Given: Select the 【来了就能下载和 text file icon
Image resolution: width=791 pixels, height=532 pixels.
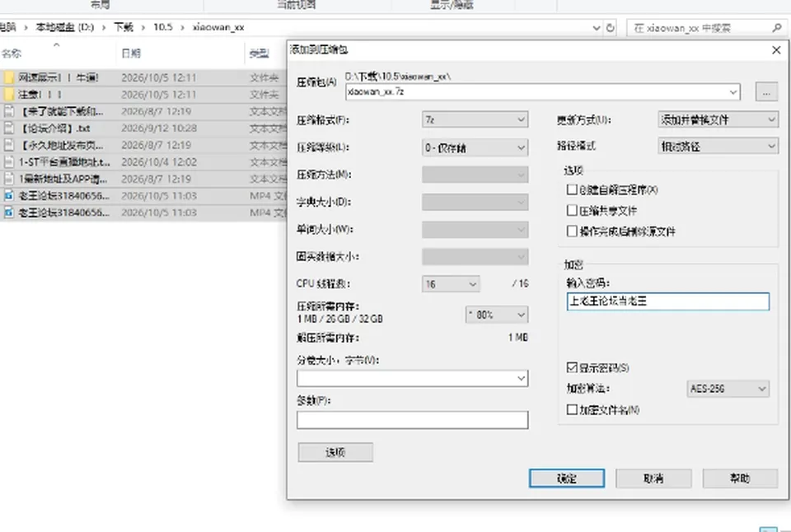Looking at the screenshot, I should 8,111.
